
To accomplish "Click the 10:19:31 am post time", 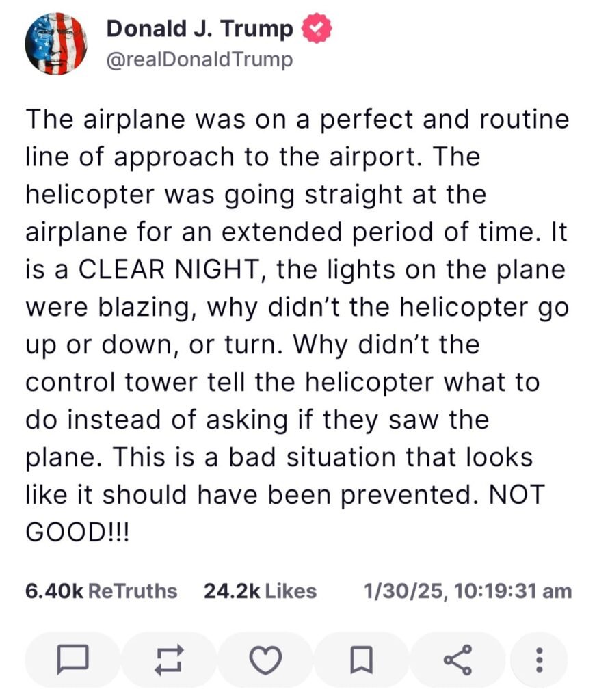I will pos(513,591).
